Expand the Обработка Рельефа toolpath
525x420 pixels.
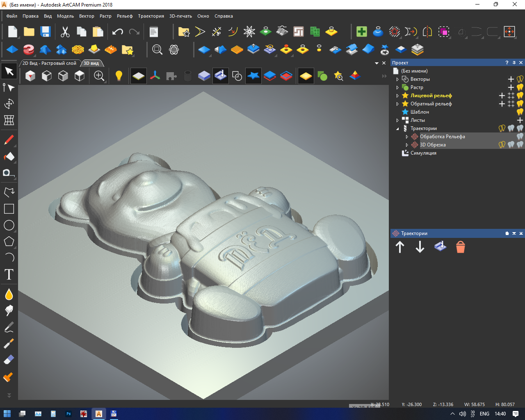point(407,137)
